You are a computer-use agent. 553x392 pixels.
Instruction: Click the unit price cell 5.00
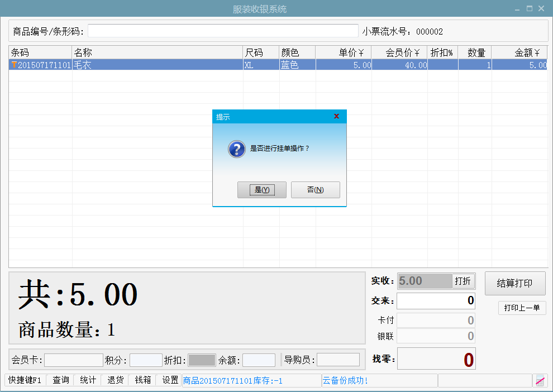tap(344, 65)
